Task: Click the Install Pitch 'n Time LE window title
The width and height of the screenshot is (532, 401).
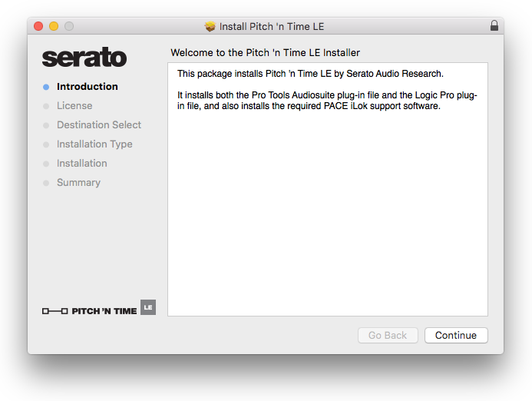Action: tap(272, 26)
